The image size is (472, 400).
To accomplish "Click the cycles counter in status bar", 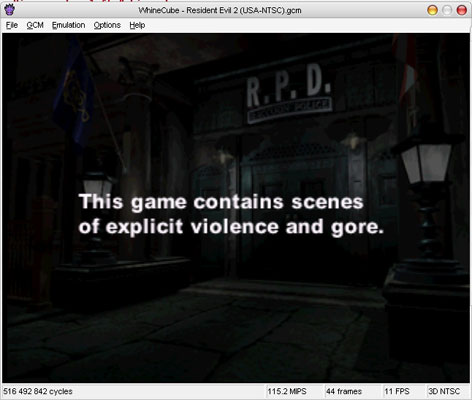I will (38, 391).
